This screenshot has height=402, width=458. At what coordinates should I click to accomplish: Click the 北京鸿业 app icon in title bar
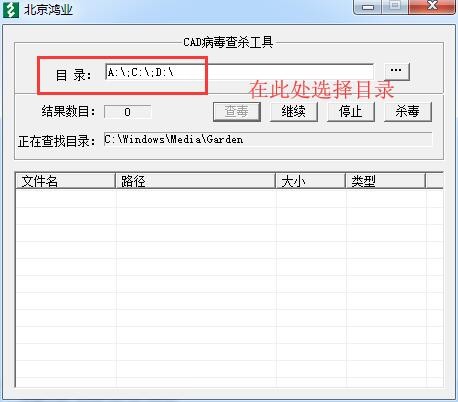(11, 9)
